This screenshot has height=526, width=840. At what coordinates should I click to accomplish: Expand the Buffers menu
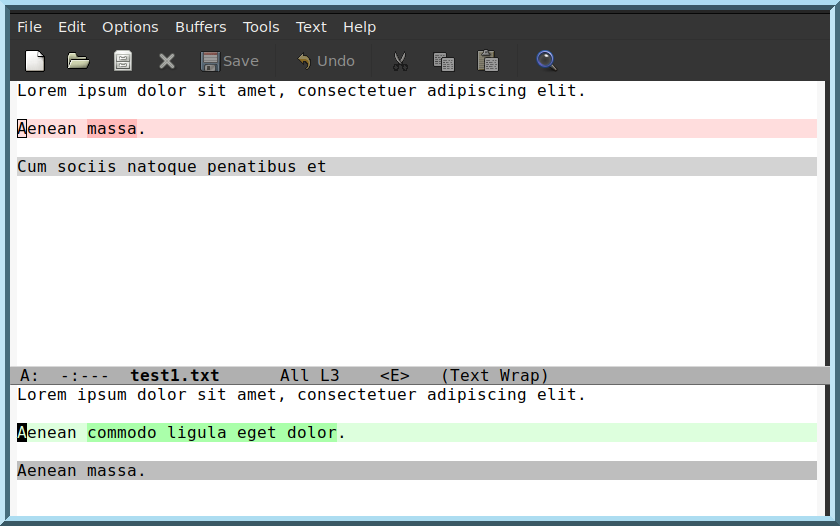point(200,27)
